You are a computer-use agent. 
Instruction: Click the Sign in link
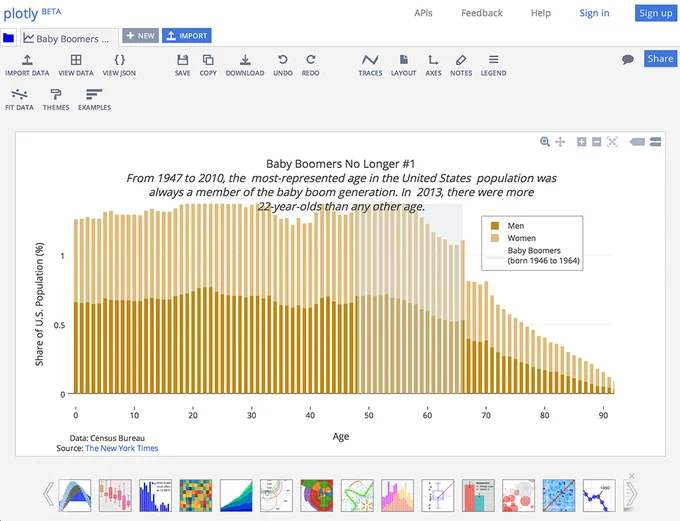pos(594,13)
